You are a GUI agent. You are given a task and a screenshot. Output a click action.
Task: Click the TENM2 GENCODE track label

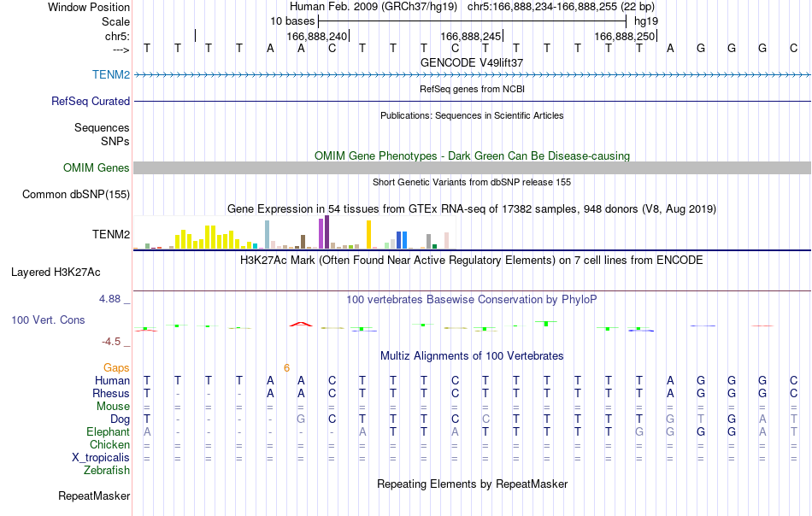pos(111,74)
